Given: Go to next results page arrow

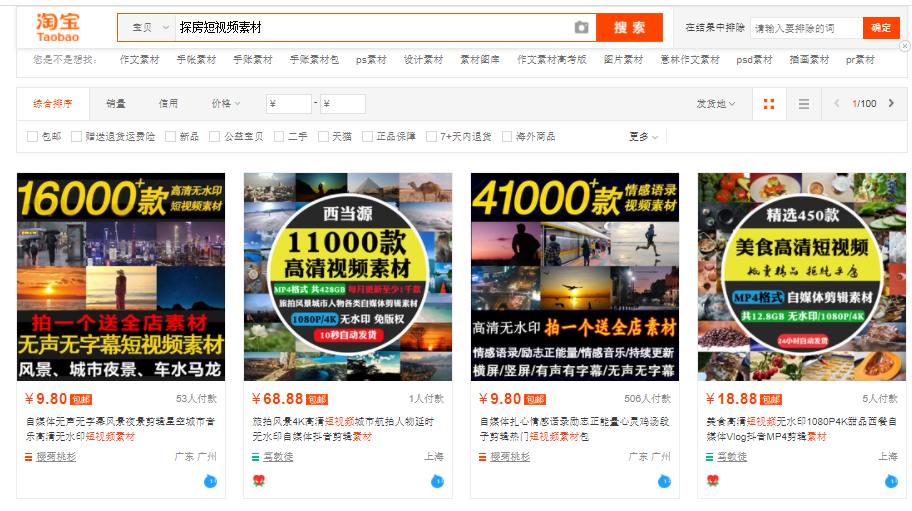Looking at the screenshot, I should 891,104.
